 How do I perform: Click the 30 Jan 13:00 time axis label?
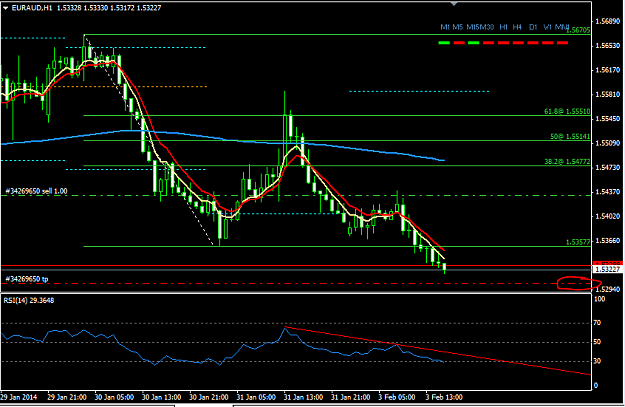point(161,397)
